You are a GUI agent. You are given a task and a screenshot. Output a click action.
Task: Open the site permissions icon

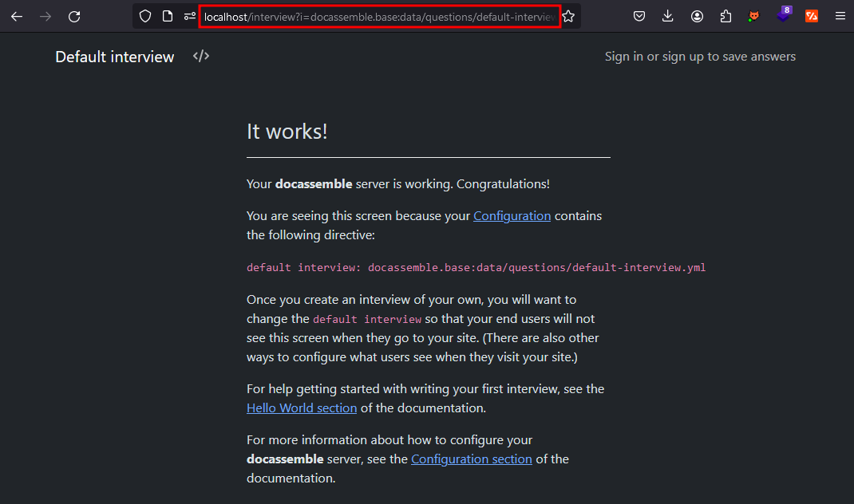point(189,16)
